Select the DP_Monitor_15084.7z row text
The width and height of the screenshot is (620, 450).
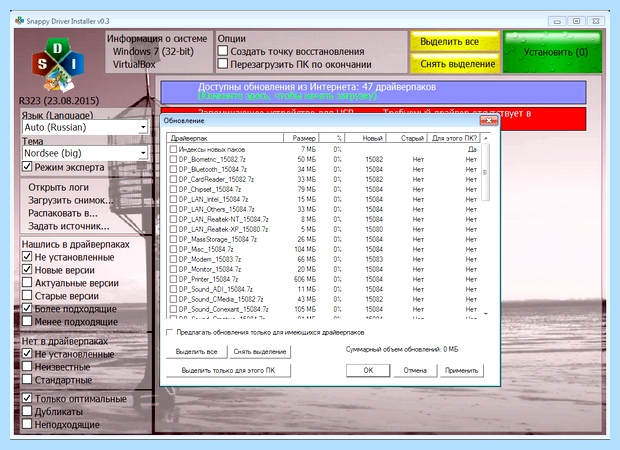pos(210,269)
